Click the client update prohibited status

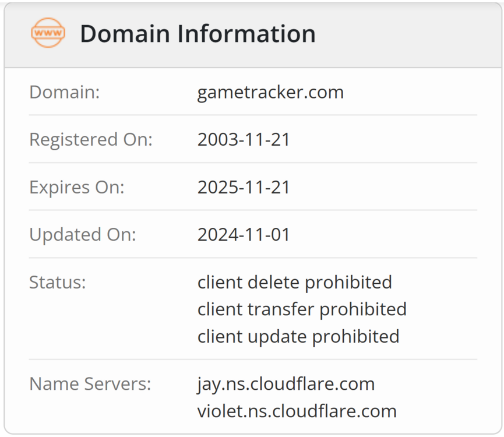[x=298, y=336]
